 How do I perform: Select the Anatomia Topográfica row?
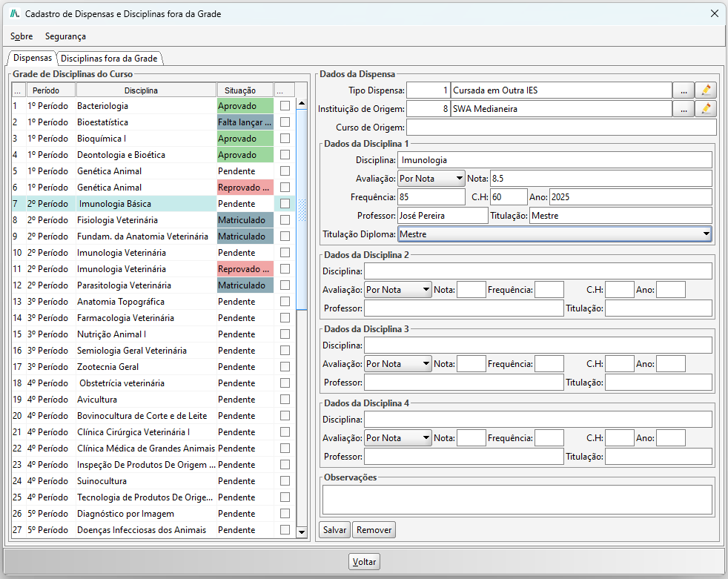(153, 302)
